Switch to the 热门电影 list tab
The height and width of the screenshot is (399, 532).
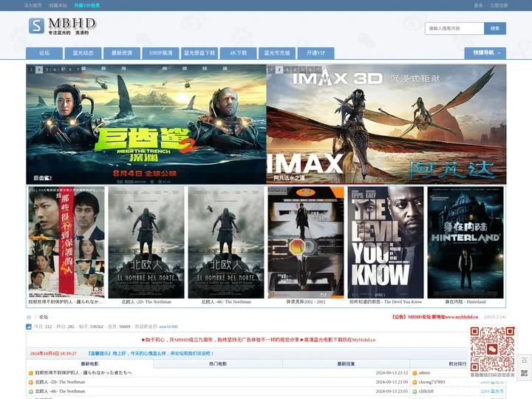(218, 364)
